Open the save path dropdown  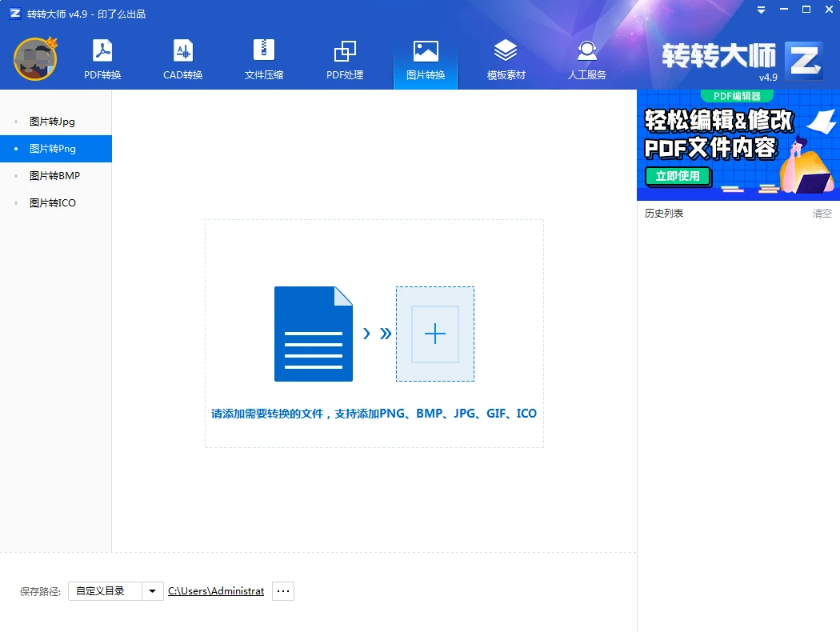coord(152,590)
